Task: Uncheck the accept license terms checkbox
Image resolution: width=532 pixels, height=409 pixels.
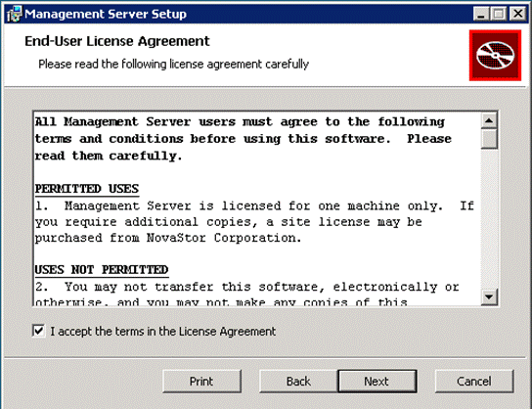Action: pyautogui.click(x=39, y=331)
